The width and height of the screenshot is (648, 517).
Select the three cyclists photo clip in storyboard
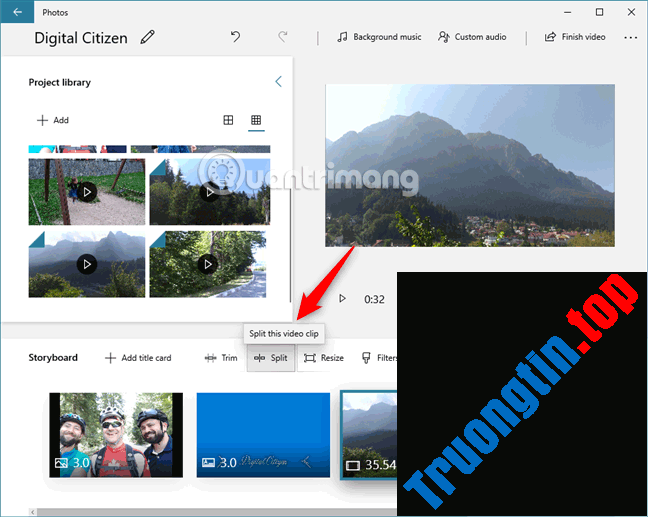pyautogui.click(x=116, y=435)
